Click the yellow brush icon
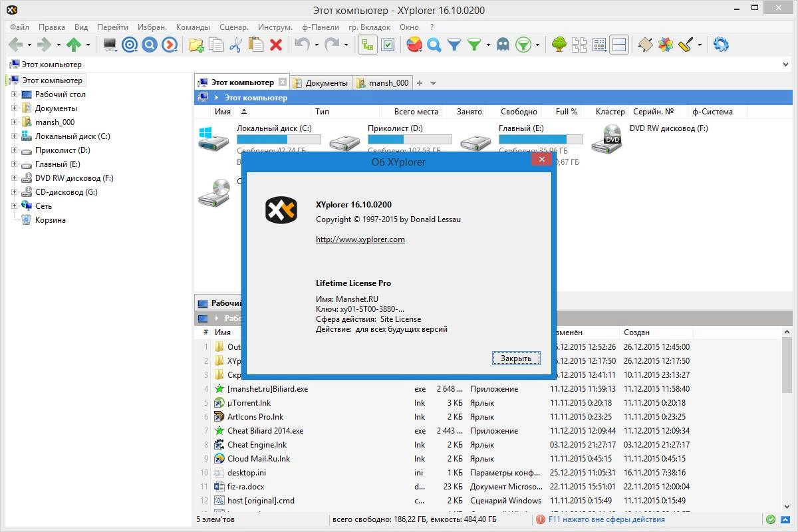 point(686,45)
